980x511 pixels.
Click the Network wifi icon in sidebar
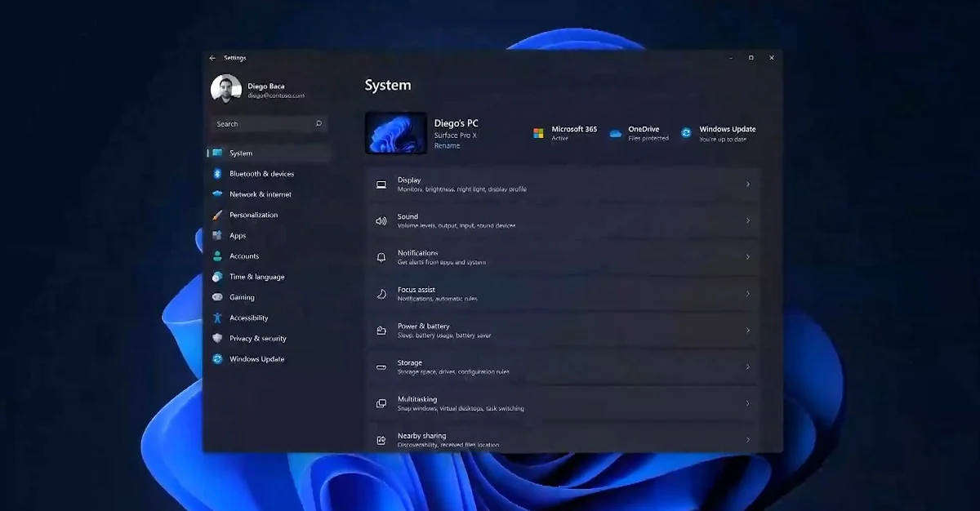pos(217,194)
